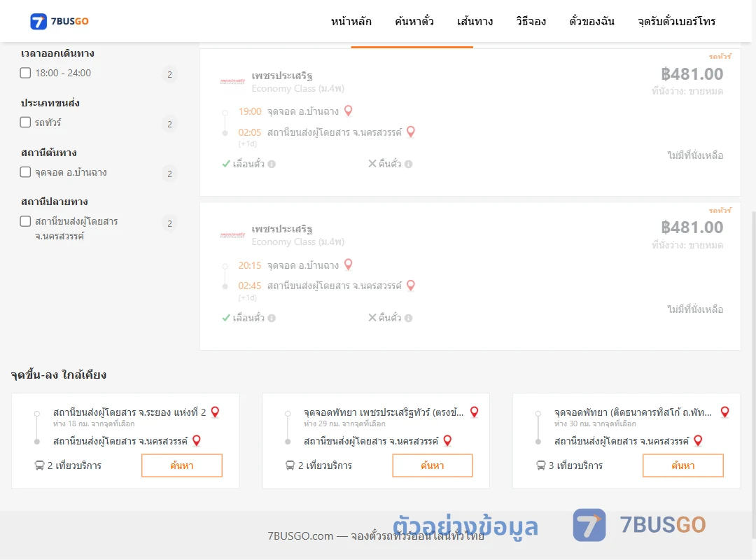Enable the รถทัวร์ transport type filter
Screen dimensions: 756x560
click(26, 122)
